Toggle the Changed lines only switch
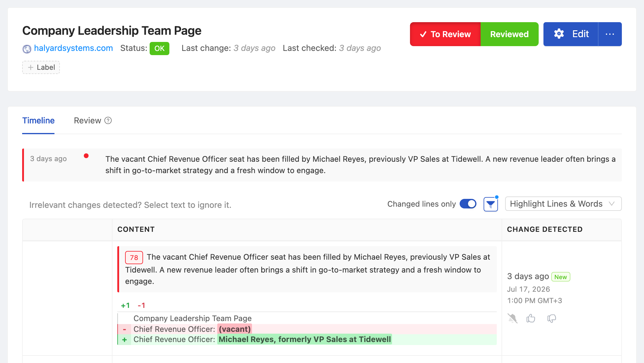The width and height of the screenshot is (644, 363). pos(468,204)
